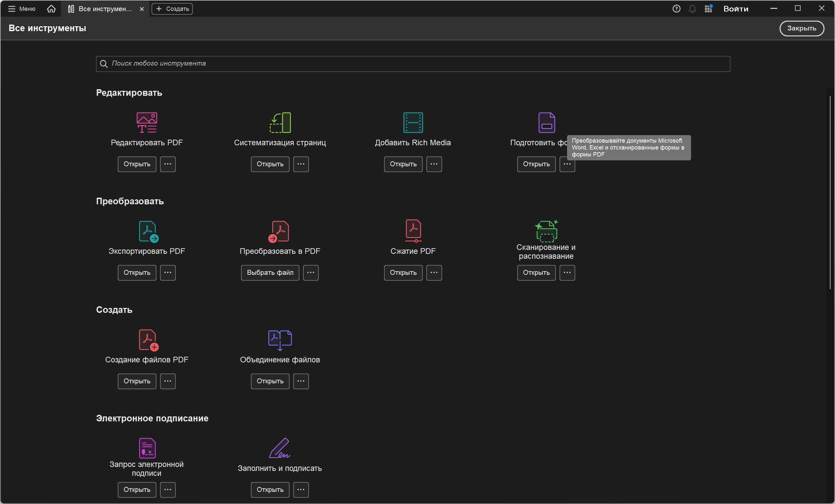This screenshot has height=504, width=835.
Task: Click the Edit PDF (Редактировать PDF) tool icon
Action: tap(147, 122)
